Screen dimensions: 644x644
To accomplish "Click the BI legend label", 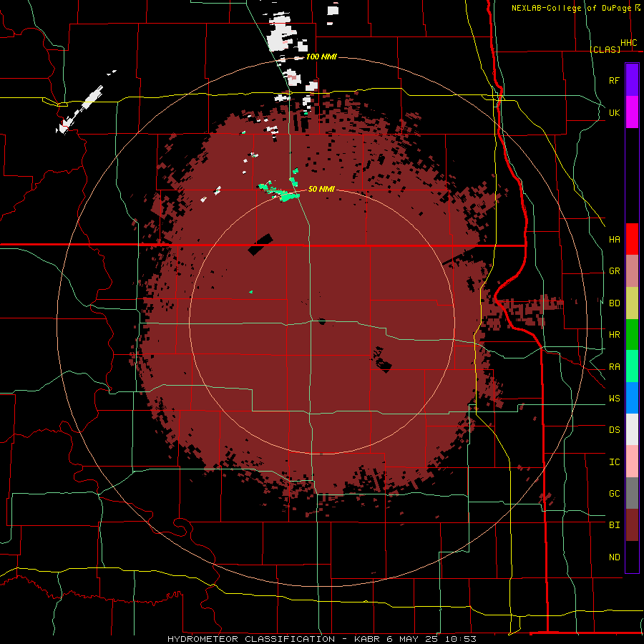I will tap(614, 525).
